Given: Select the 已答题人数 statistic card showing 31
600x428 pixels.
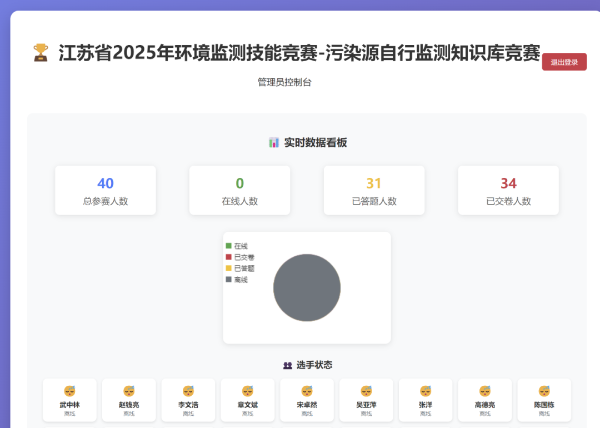Looking at the screenshot, I should point(374,190).
